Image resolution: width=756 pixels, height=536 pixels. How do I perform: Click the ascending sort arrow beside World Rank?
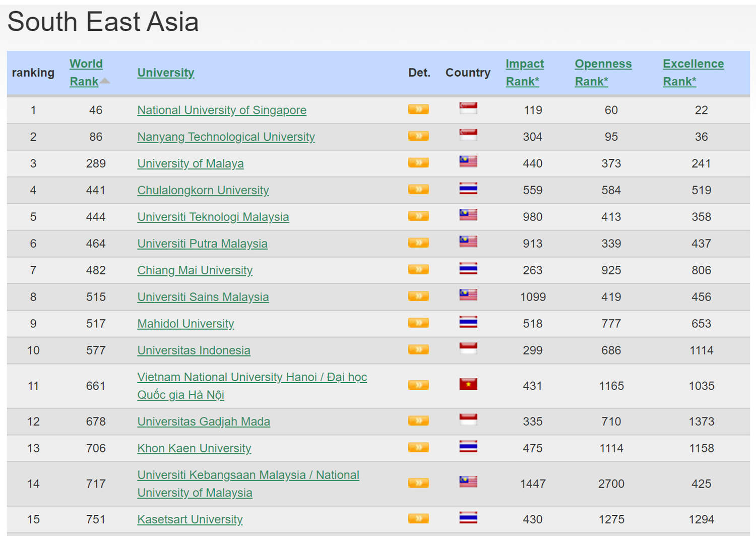point(104,81)
